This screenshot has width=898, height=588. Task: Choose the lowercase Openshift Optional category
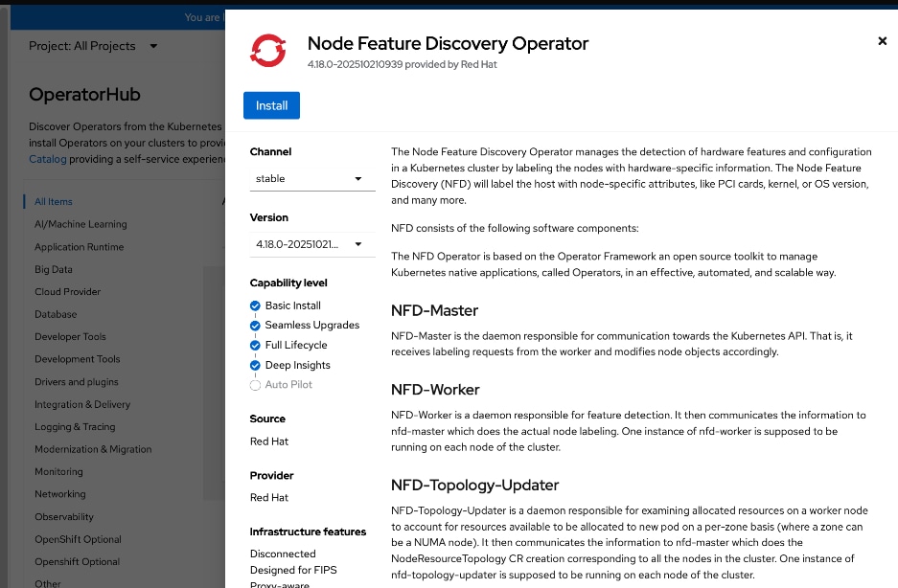(x=78, y=561)
